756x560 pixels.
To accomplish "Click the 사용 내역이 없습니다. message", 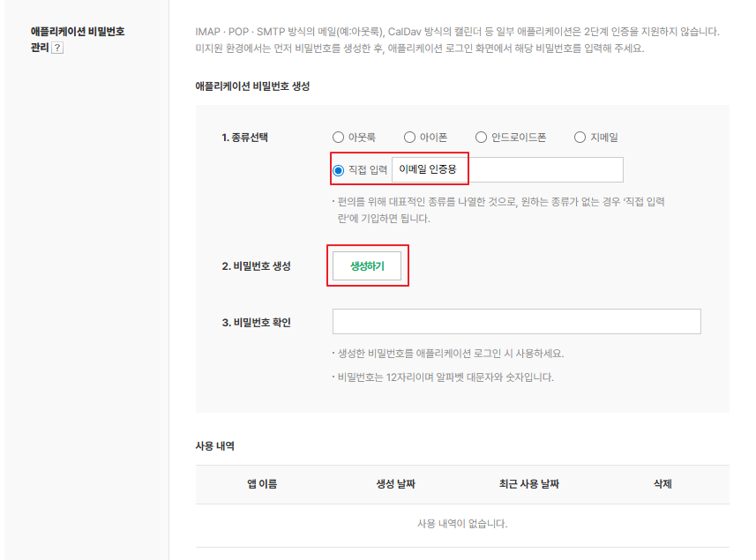I will click(x=462, y=523).
